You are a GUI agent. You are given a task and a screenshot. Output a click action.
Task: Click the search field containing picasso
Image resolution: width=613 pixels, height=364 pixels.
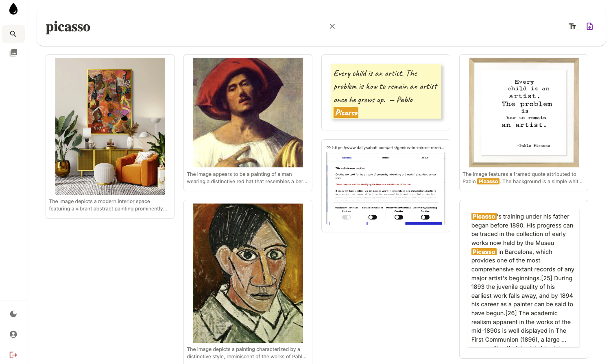(x=183, y=27)
